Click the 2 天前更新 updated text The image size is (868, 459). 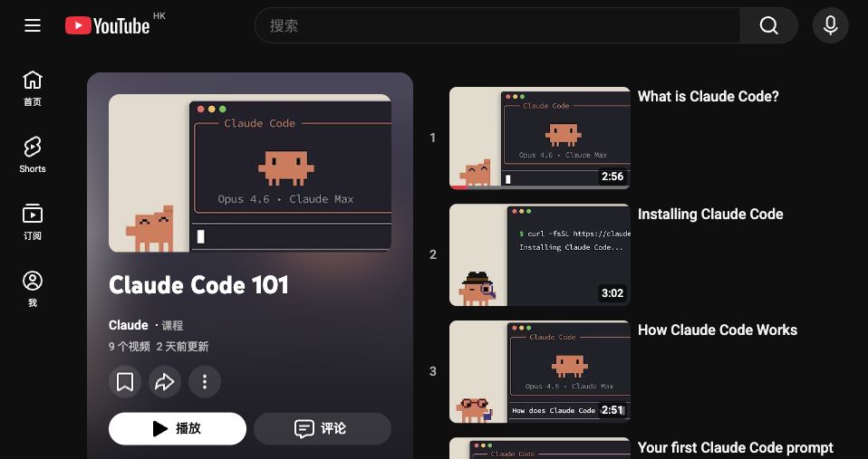(x=183, y=347)
